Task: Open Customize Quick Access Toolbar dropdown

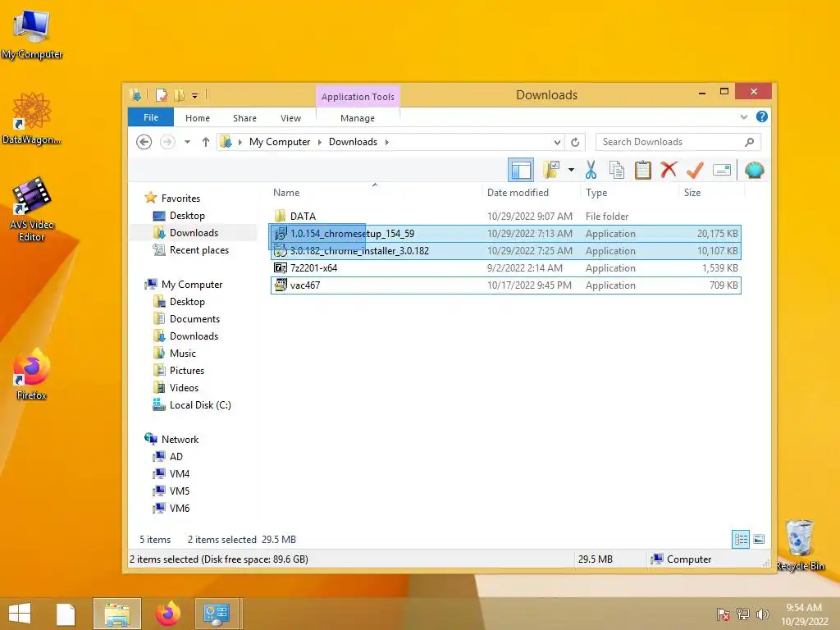Action: [195, 96]
